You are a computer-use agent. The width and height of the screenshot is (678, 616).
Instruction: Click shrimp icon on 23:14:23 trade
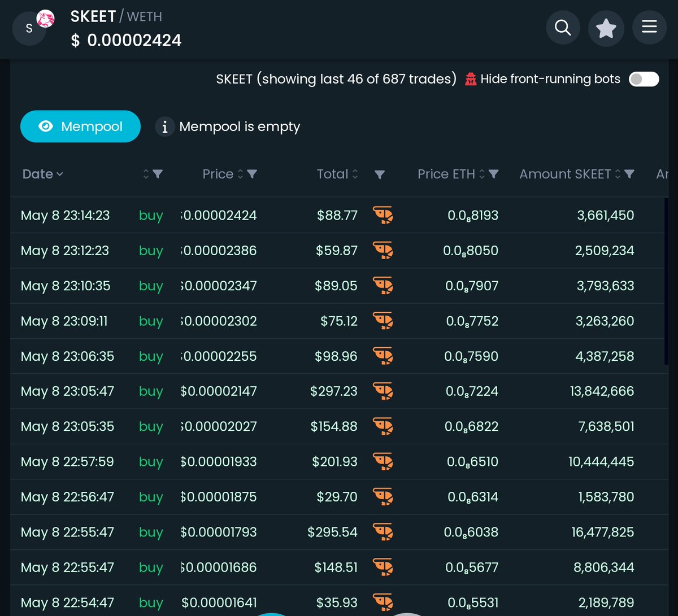383,215
